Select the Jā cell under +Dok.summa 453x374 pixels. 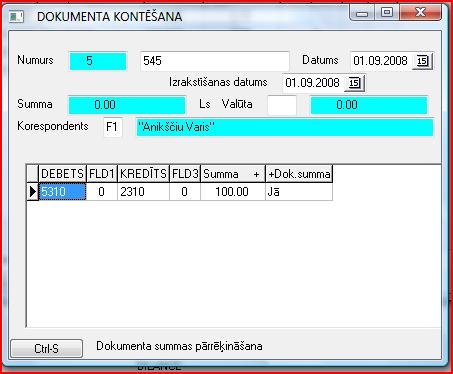299,192
